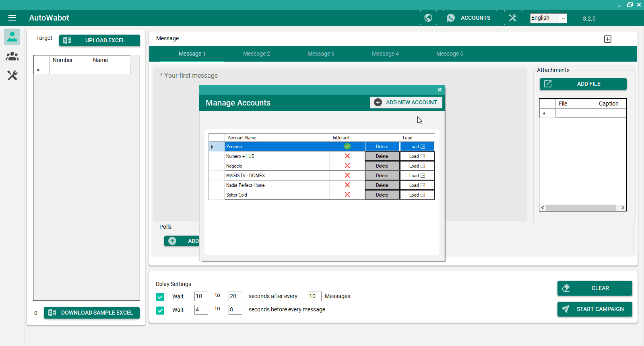644x346 pixels.
Task: Set the Personal account default checkmark
Action: [x=347, y=147]
